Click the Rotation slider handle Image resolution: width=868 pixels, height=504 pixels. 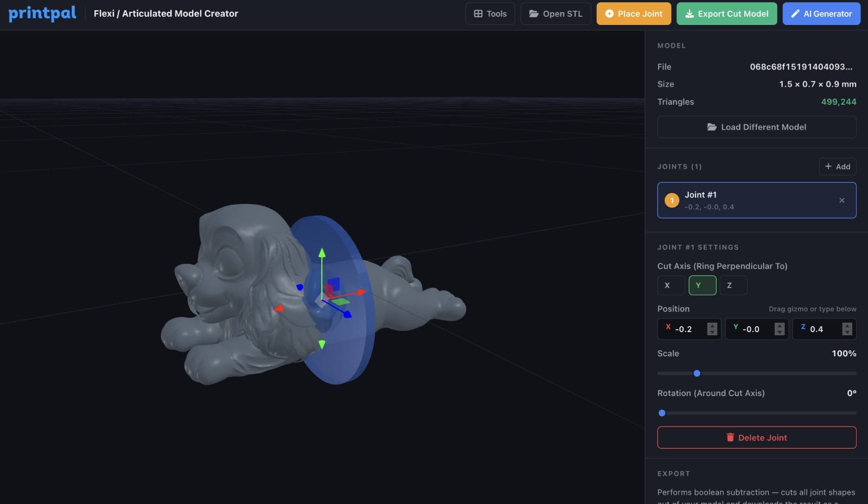(x=662, y=413)
